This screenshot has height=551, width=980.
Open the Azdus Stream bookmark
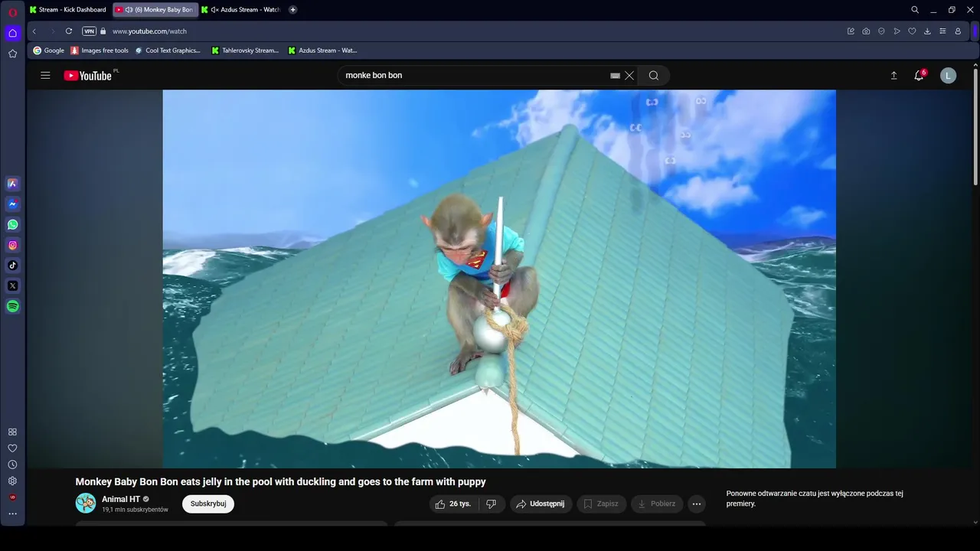click(322, 51)
